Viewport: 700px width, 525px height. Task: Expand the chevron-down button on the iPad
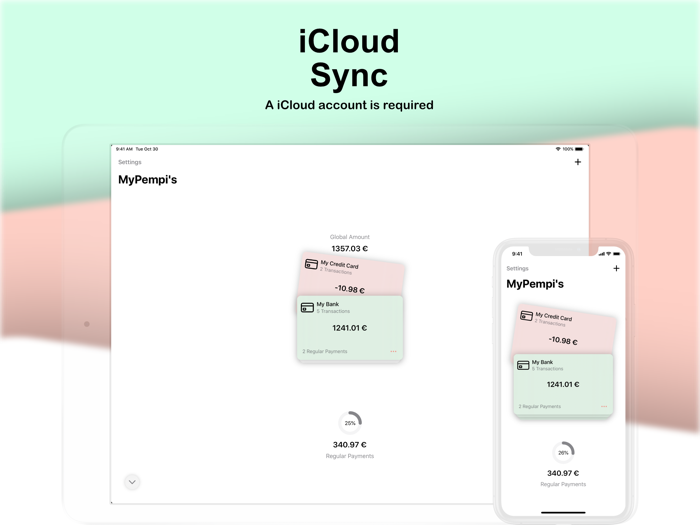coord(132,482)
